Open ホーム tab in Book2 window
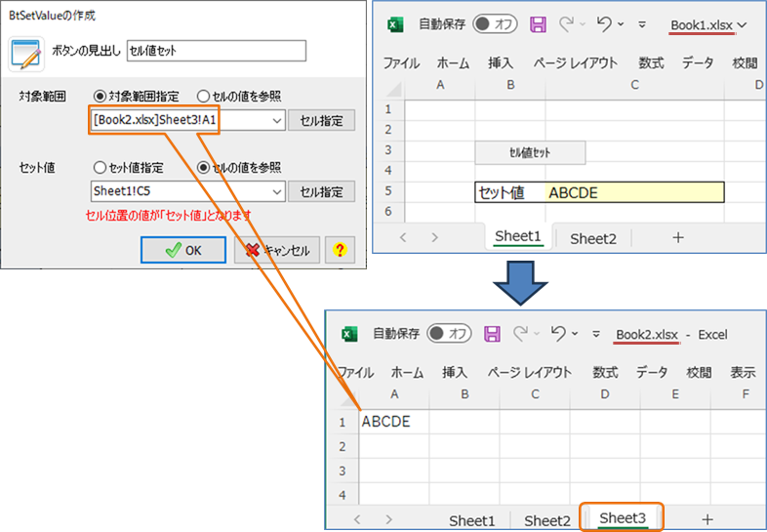 pyautogui.click(x=407, y=373)
